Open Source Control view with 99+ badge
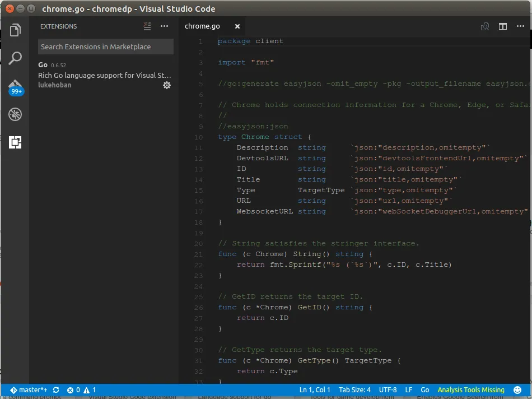532x399 pixels. (15, 87)
